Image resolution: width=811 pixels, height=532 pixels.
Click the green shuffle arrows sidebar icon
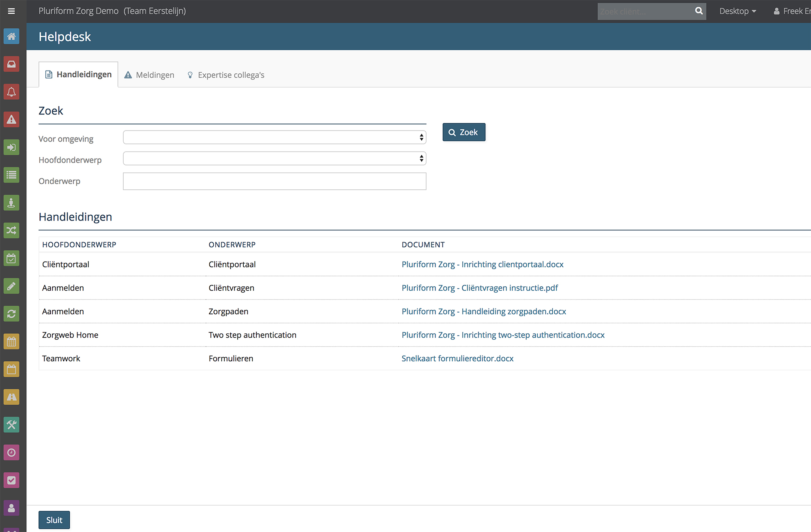point(11,230)
